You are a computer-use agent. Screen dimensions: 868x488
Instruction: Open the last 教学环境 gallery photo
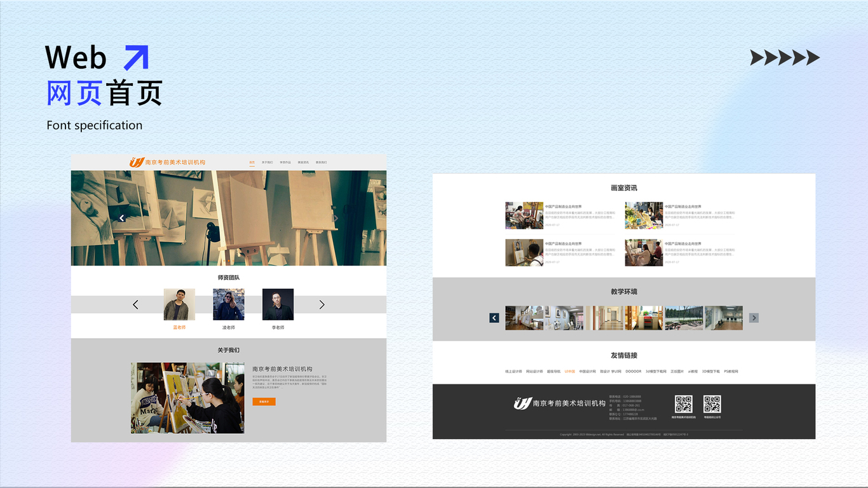pyautogui.click(x=724, y=318)
